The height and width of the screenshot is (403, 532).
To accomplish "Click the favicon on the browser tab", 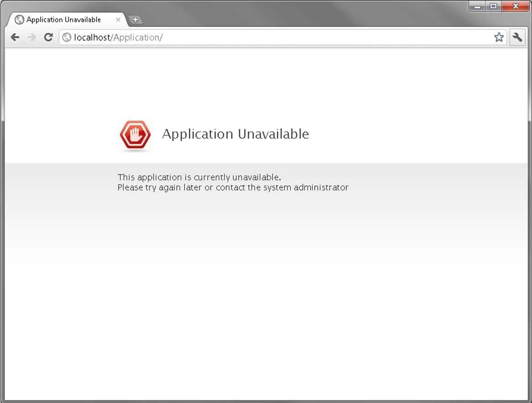I will point(19,20).
